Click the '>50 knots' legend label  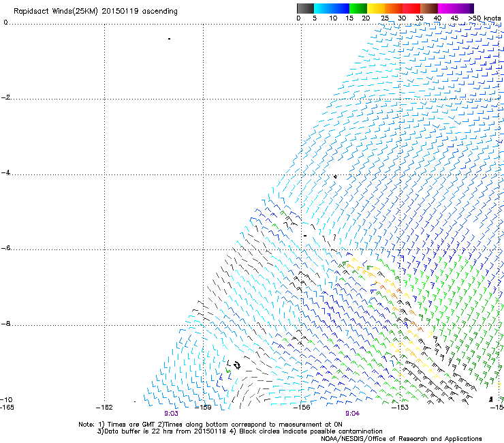pyautogui.click(x=484, y=18)
